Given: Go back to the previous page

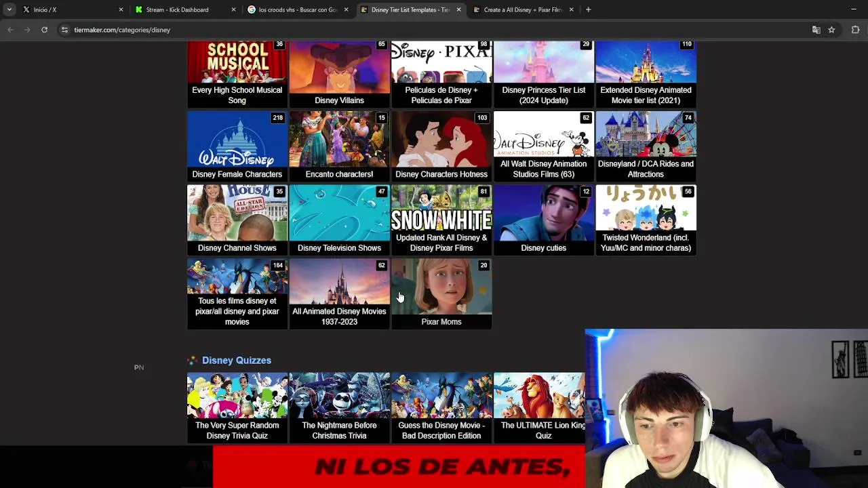Looking at the screenshot, I should point(10,30).
